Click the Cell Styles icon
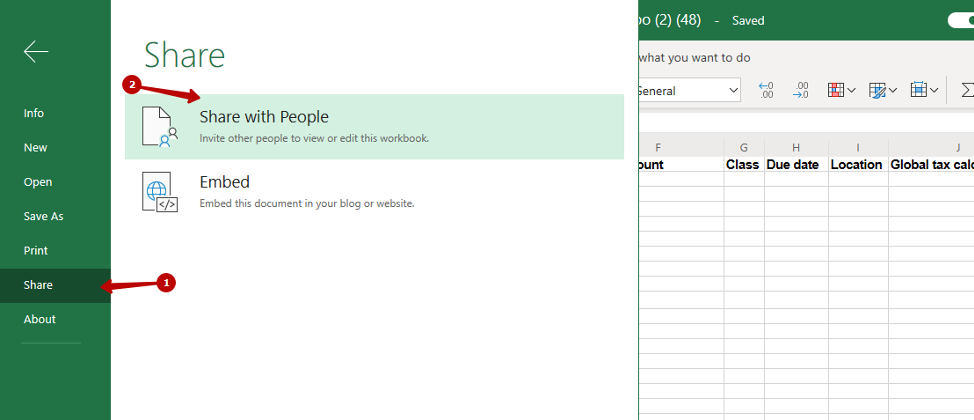Viewport: 974px width, 420px height. coord(919,91)
